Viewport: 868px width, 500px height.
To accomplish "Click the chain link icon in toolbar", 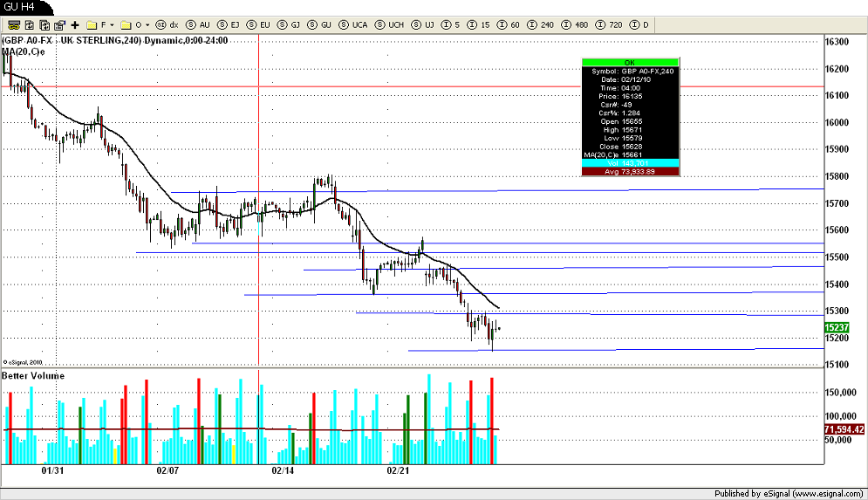I will [14, 25].
